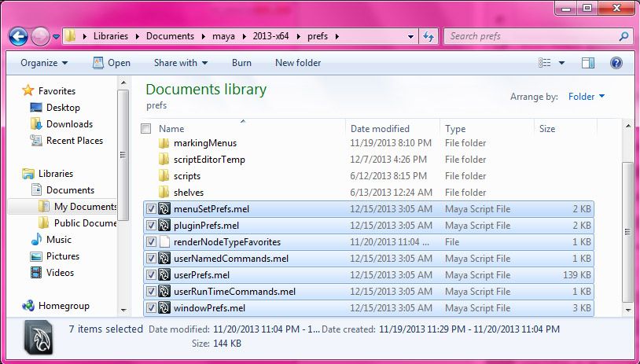Navigate to 2013-x64 in address bar
This screenshot has width=640, height=364.
click(270, 36)
